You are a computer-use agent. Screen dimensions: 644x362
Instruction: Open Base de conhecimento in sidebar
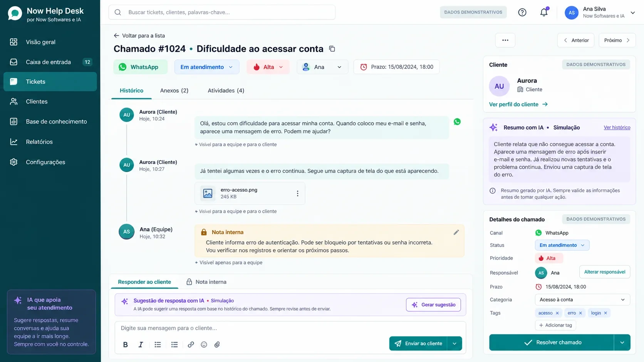pyautogui.click(x=50, y=122)
